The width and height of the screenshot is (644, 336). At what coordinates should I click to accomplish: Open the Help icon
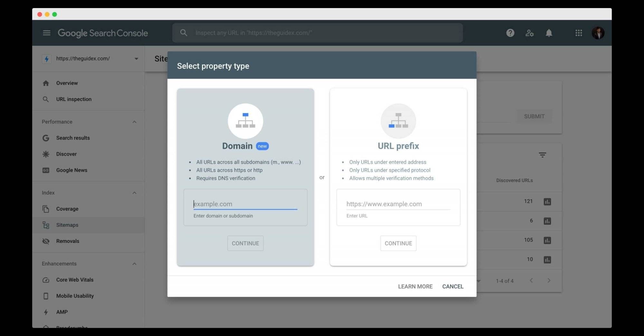click(x=510, y=33)
